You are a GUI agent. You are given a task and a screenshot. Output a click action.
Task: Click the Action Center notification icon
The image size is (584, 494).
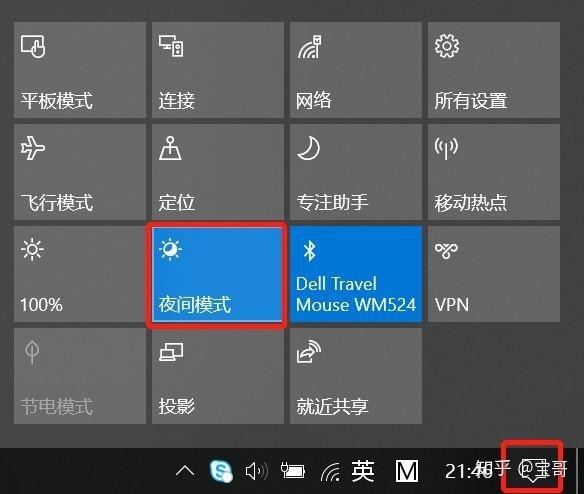click(x=532, y=472)
